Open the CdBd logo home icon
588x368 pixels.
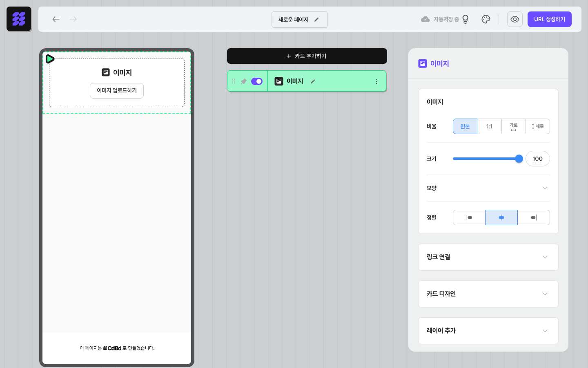tap(19, 19)
